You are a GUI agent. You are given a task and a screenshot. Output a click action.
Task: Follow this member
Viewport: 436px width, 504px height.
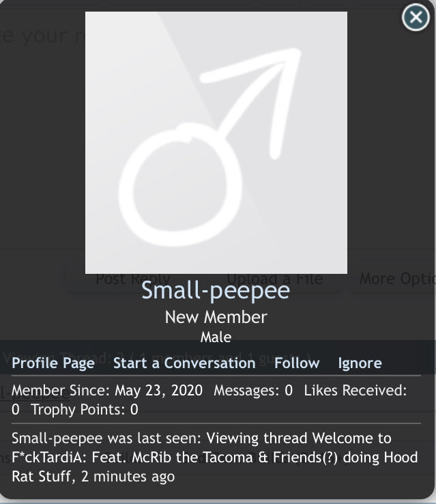[297, 363]
